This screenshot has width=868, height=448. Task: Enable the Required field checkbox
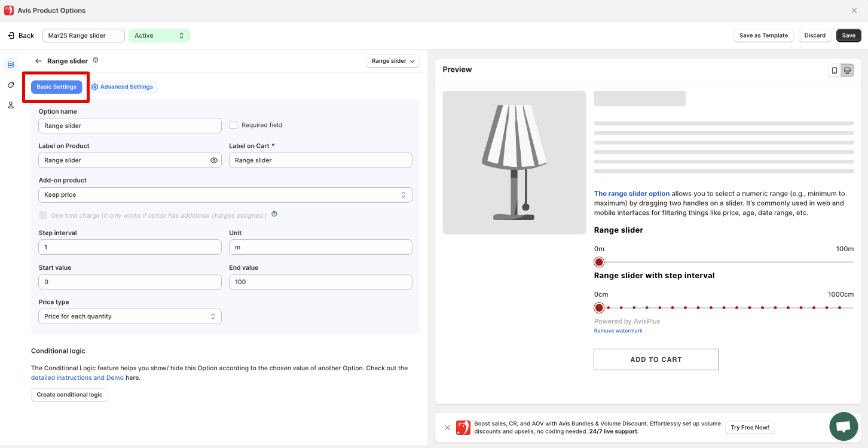coord(234,125)
